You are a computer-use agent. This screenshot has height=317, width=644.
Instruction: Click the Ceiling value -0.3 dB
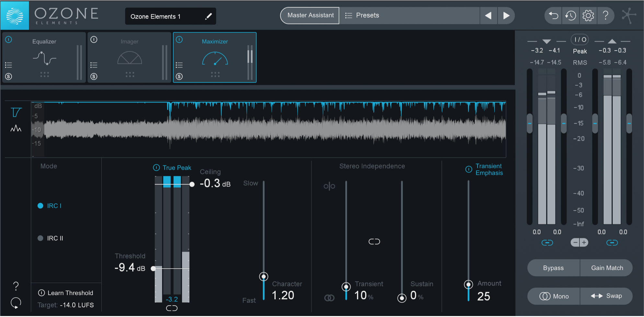click(215, 183)
